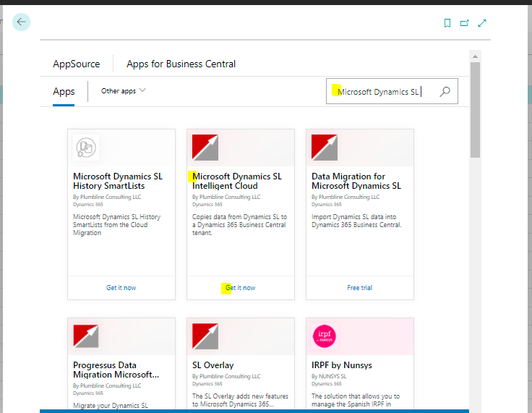Viewport: 532px width, 413px height.
Task: Open Progressus Data Migration Microsoft title
Action: [x=116, y=370]
